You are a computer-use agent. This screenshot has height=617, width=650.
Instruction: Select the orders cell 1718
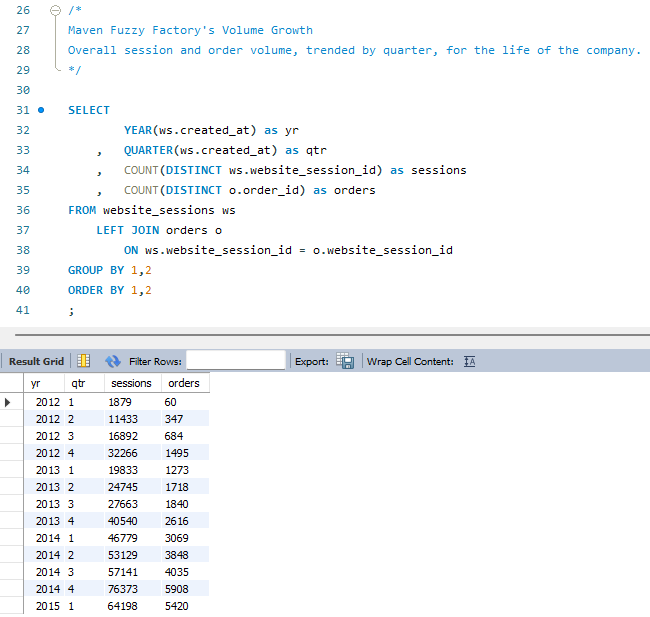point(185,487)
